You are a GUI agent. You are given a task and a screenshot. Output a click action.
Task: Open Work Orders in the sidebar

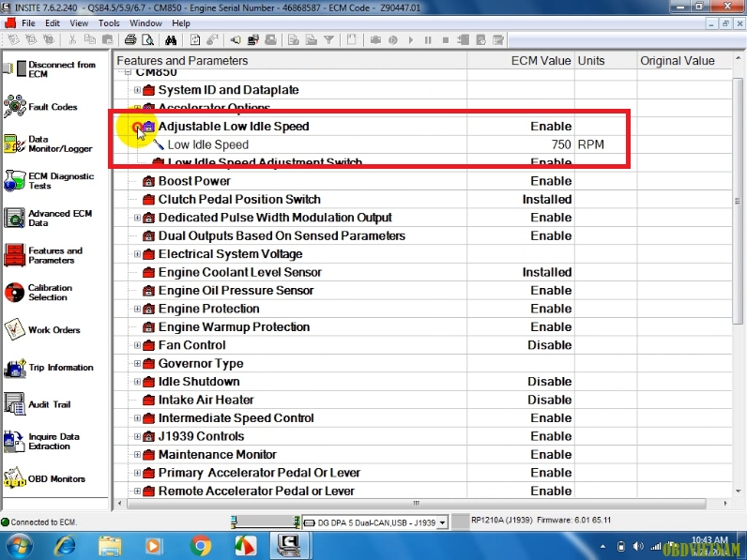[42, 329]
